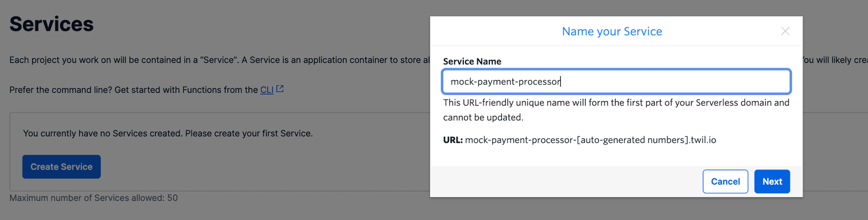Click the Service Name field label
The height and width of the screenshot is (220, 868).
472,61
